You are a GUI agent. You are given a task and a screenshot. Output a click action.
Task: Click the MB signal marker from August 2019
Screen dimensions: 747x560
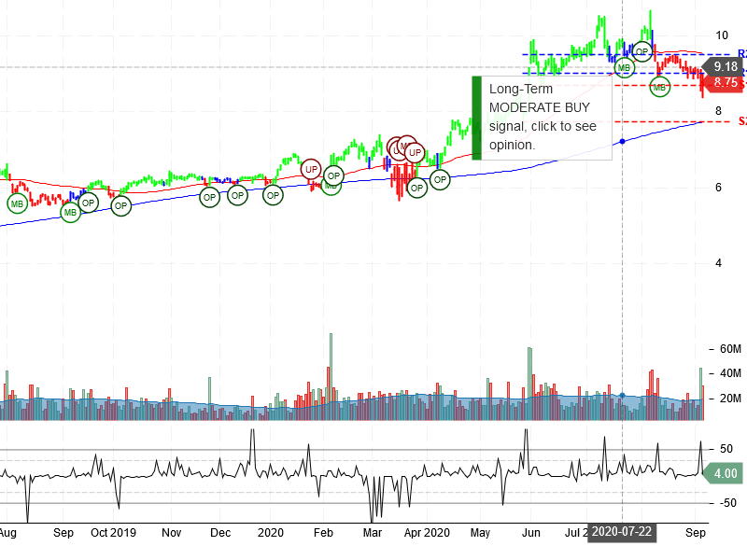coord(17,203)
